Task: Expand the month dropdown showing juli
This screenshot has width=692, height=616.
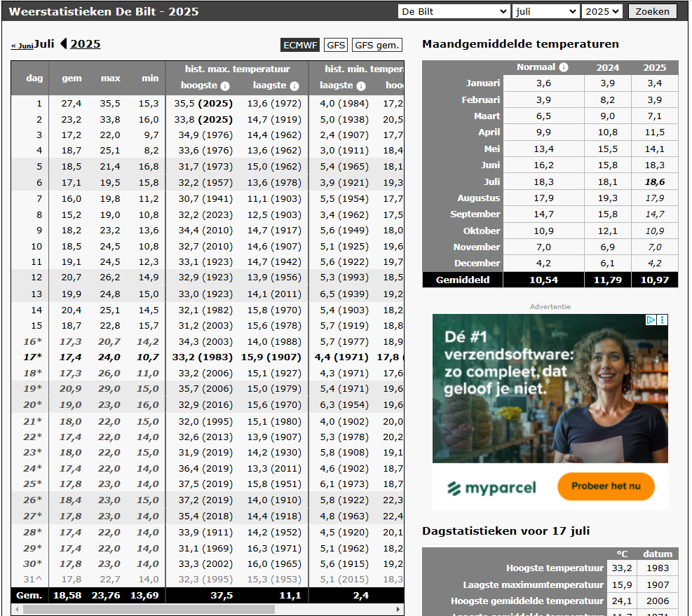Action: coord(545,11)
